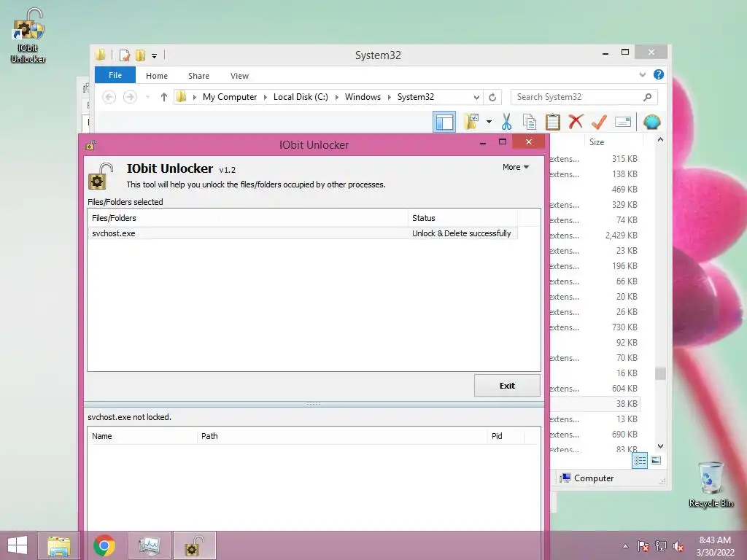The image size is (747, 560).
Task: Expand the chevron after My Computer breadcrumb
Action: pos(266,97)
